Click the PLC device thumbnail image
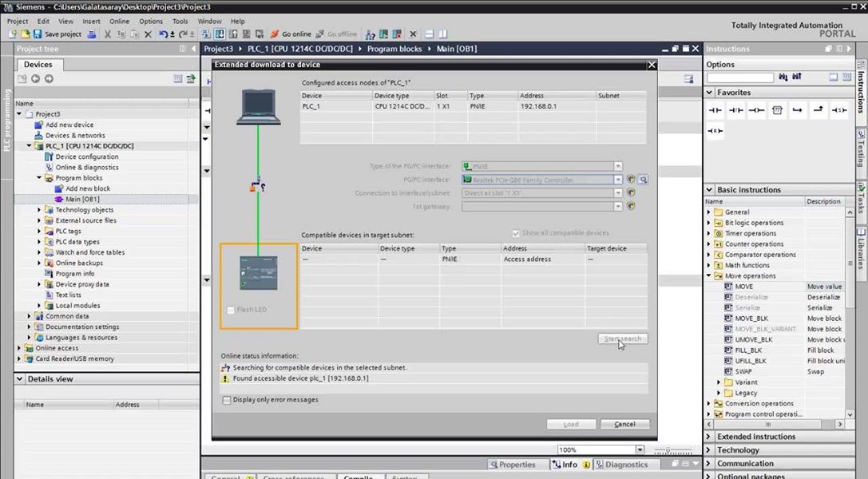The height and width of the screenshot is (479, 868). point(259,273)
